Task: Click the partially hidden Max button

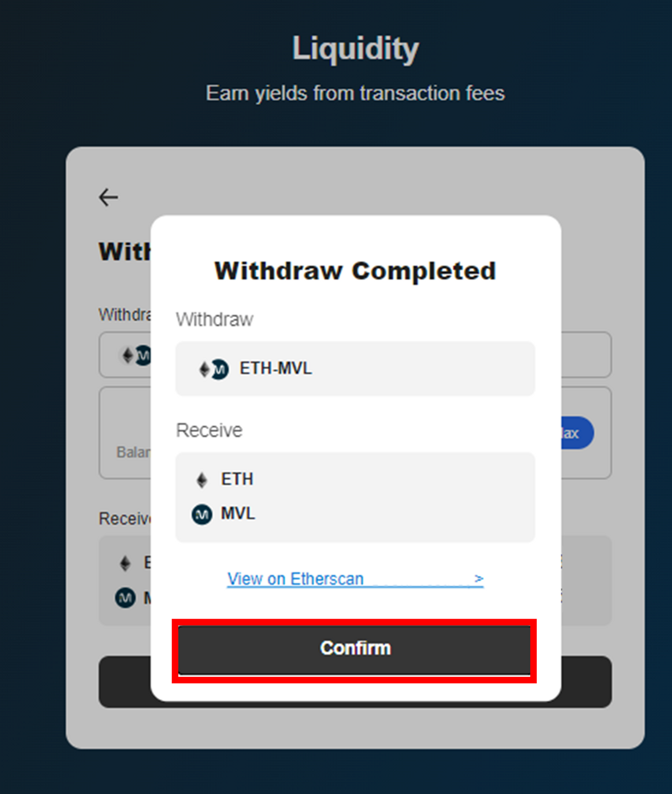Action: 577,433
